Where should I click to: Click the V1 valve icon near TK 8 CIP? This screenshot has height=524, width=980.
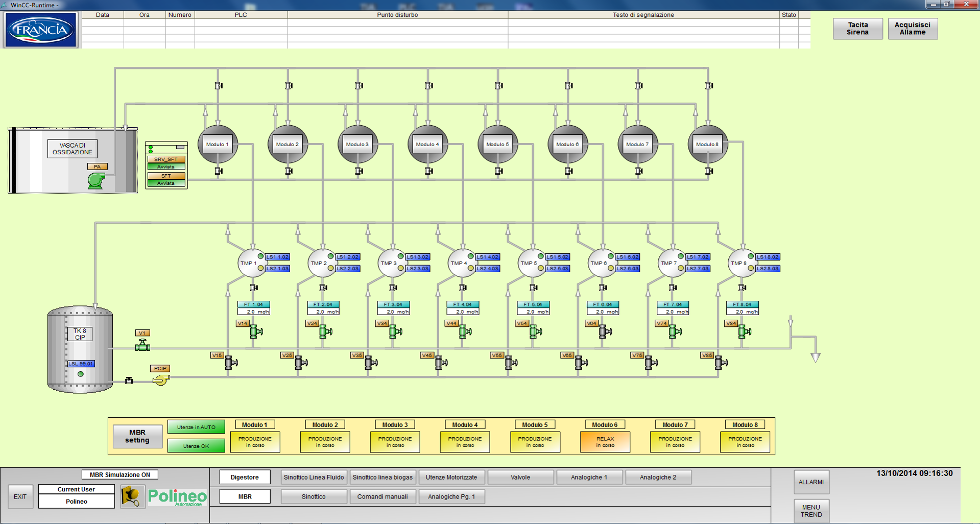pos(142,346)
